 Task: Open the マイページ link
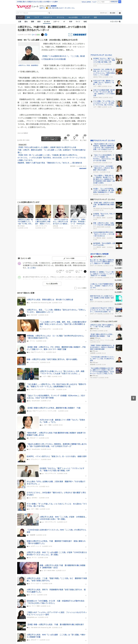click(103, 13)
